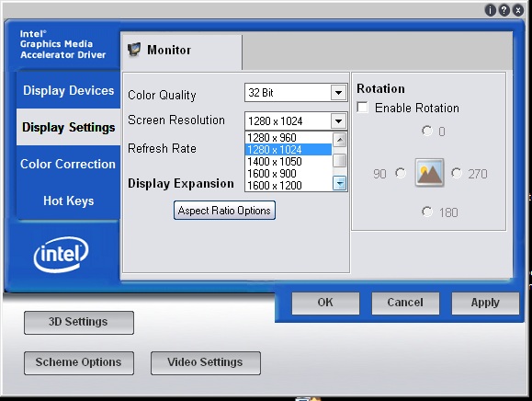Choose 1600 x 1200 resolution
This screenshot has width=532, height=401.
pyautogui.click(x=289, y=185)
